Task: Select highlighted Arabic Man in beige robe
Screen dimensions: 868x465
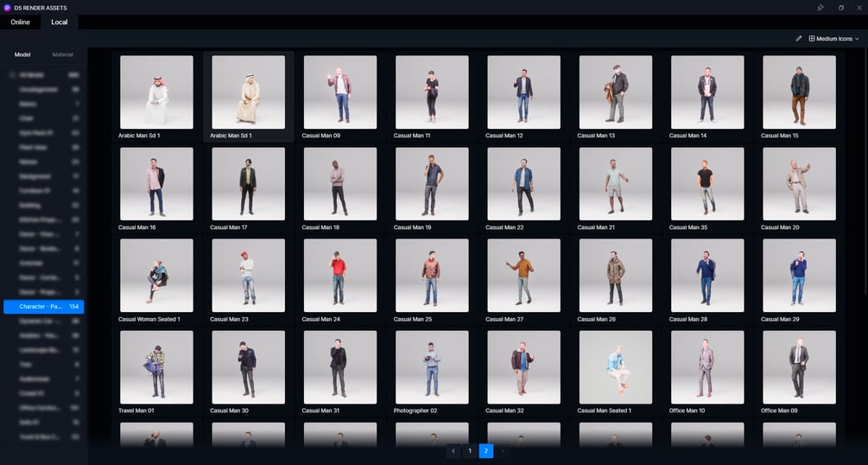Action: pyautogui.click(x=249, y=92)
